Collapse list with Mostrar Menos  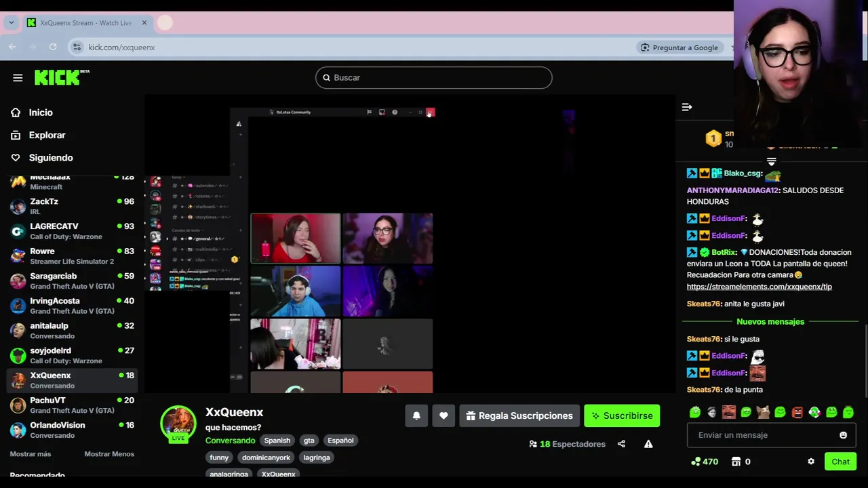coord(109,453)
